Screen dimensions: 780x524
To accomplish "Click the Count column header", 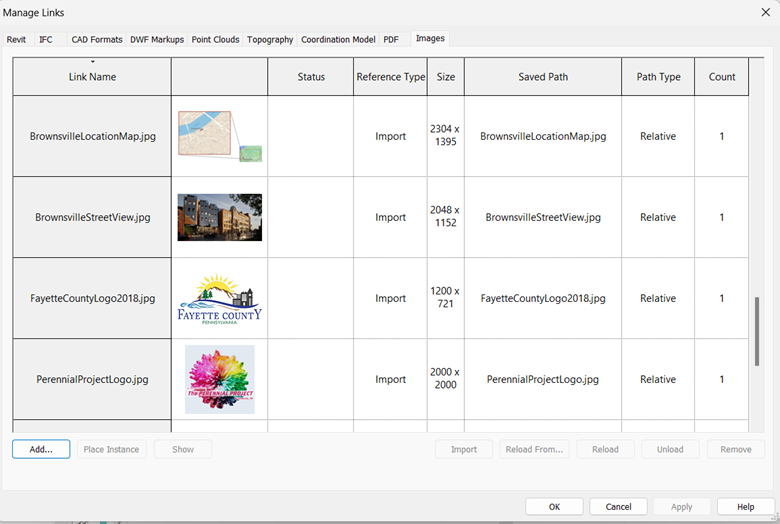I will [x=722, y=77].
